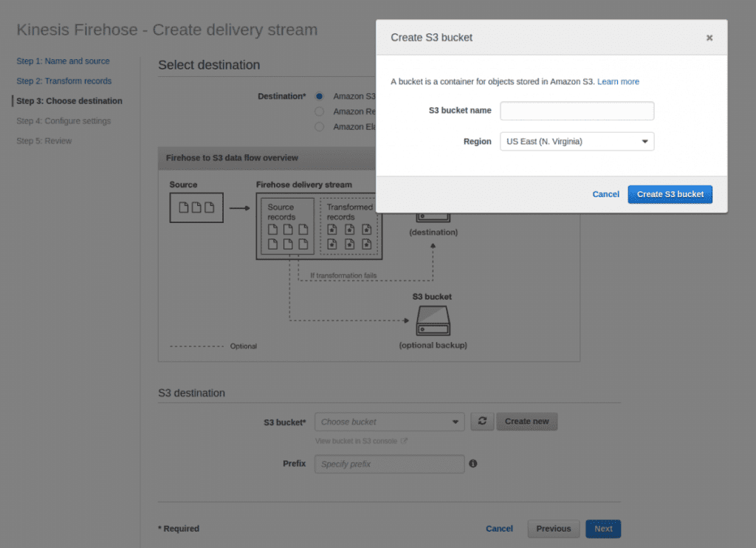Open the Learn more link about S3 buckets

[618, 81]
